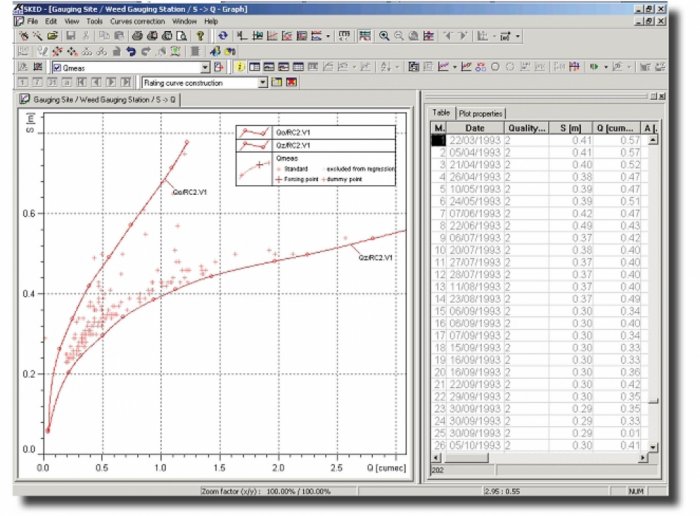
Task: Click the black circle shape icon
Action: click(495, 67)
